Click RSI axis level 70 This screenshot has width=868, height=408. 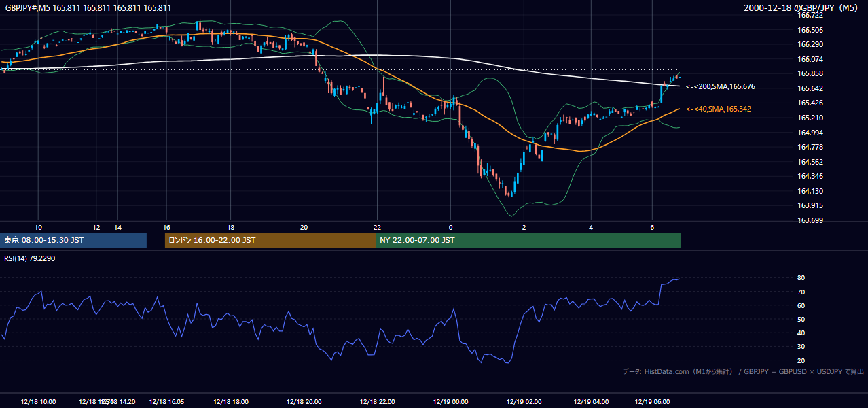click(801, 292)
